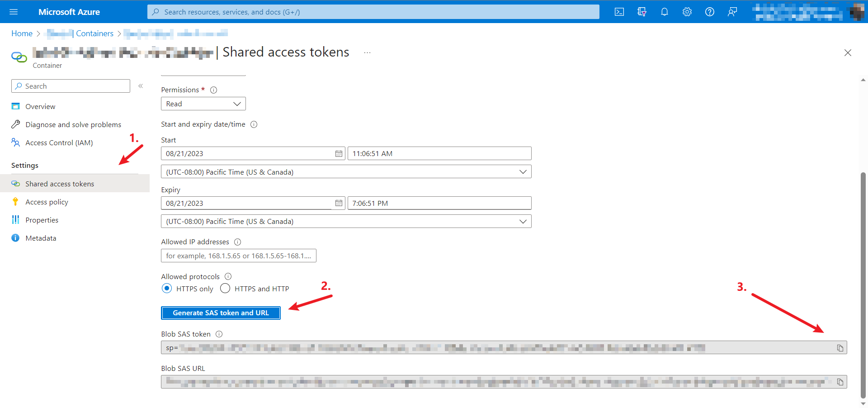Screen dimensions: 868x408
Task: Open the feedback icon in header
Action: 732,12
